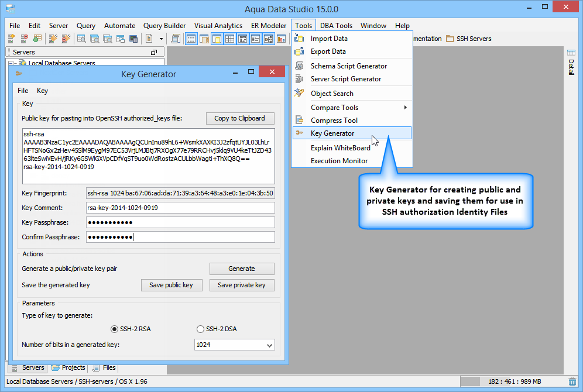The height and width of the screenshot is (392, 583).
Task: Click the Generate button
Action: [x=242, y=269]
